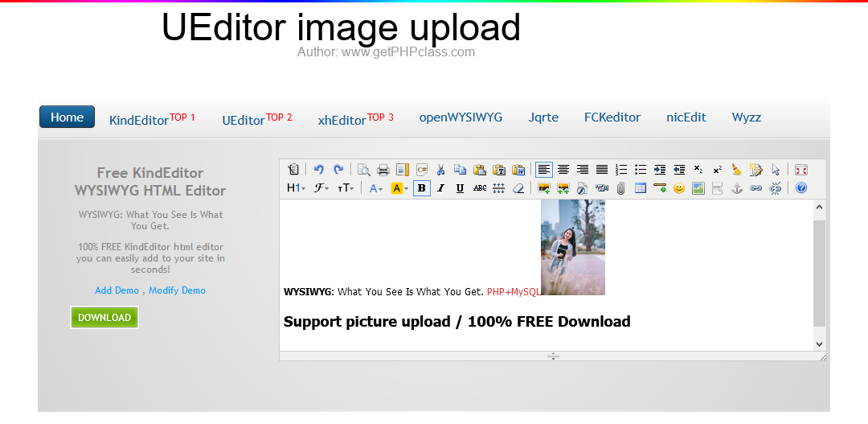Viewport: 868px width, 424px height.
Task: Toggle italic formatting
Action: pyautogui.click(x=440, y=188)
